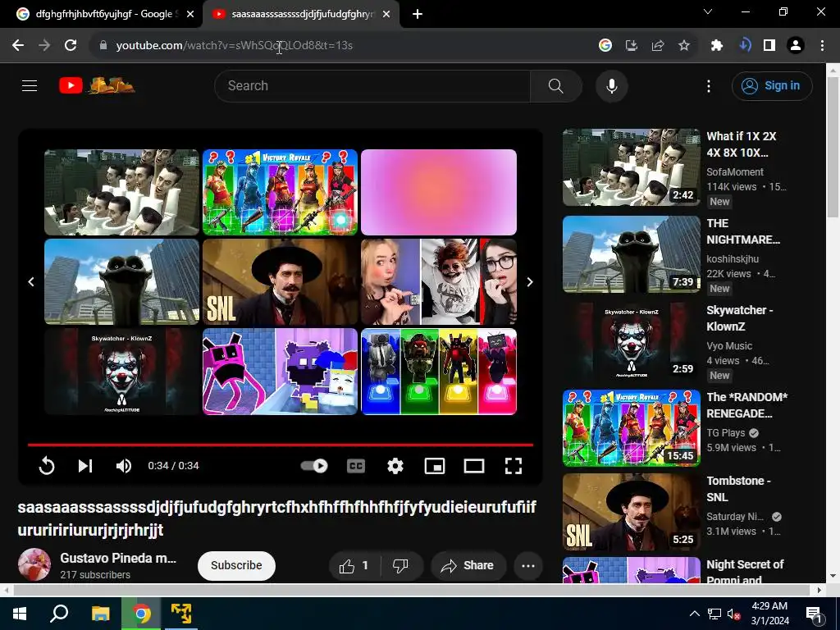
Task: Open player settings gear
Action: point(395,466)
